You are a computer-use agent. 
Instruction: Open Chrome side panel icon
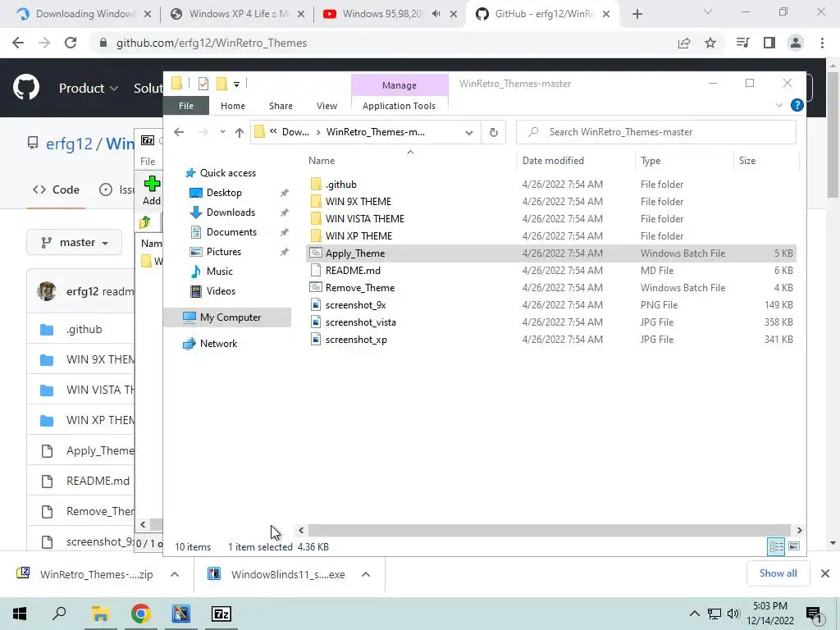click(x=769, y=43)
